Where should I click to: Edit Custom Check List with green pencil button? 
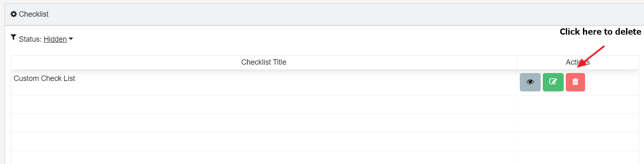(x=553, y=82)
